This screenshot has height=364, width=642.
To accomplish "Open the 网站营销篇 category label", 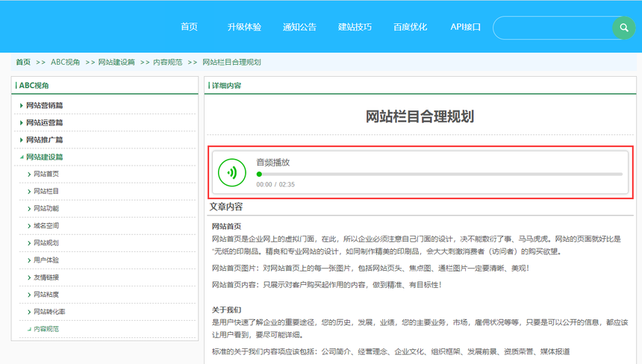I will tap(45, 105).
